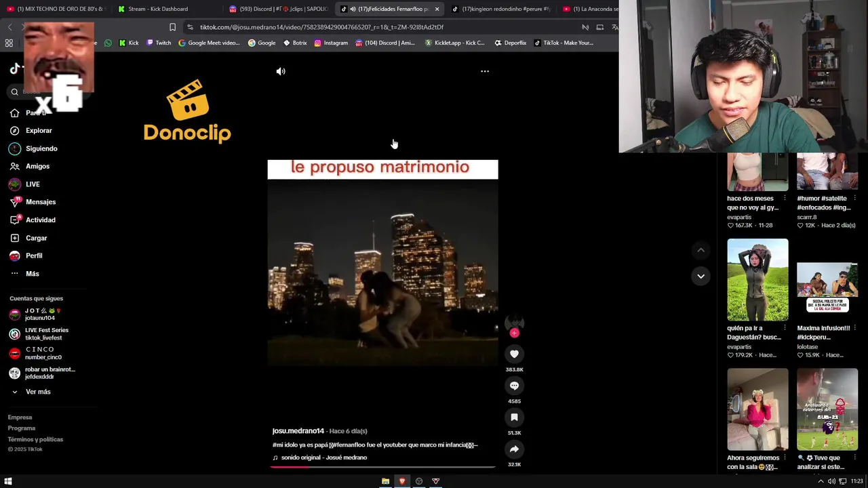Share the video using the arrow icon
The height and width of the screenshot is (488, 868).
coord(514,449)
